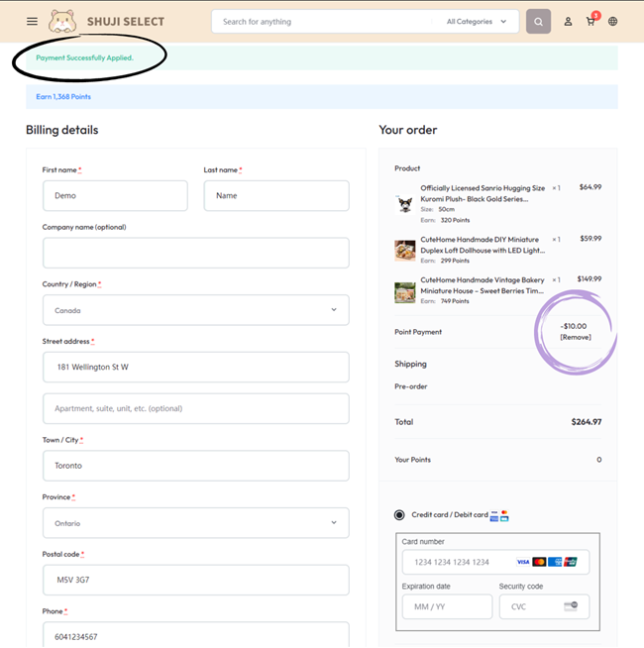Image resolution: width=644 pixels, height=648 pixels.
Task: Click the Last name field
Action: point(276,195)
